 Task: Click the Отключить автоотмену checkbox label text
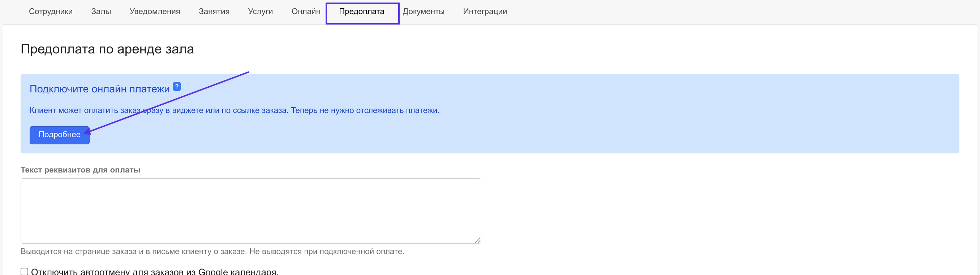click(154, 272)
